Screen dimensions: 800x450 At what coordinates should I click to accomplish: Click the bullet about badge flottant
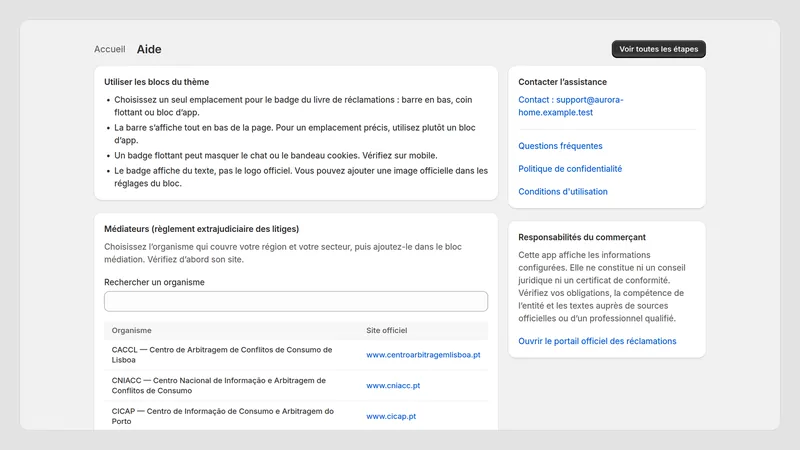pyautogui.click(x=276, y=156)
